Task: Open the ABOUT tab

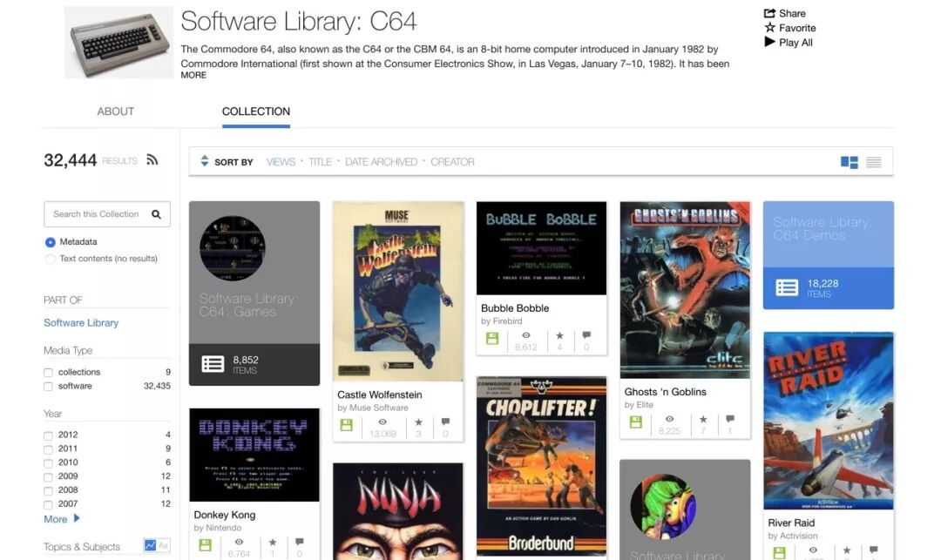Action: point(116,111)
